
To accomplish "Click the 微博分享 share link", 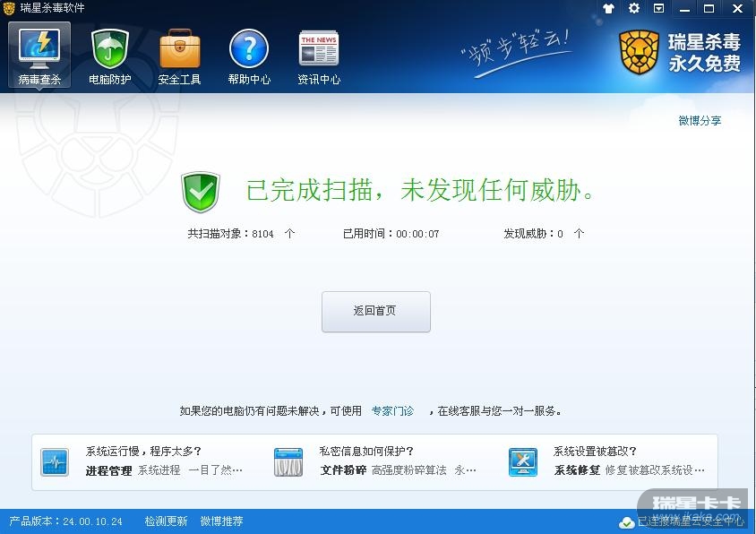I will click(x=700, y=121).
